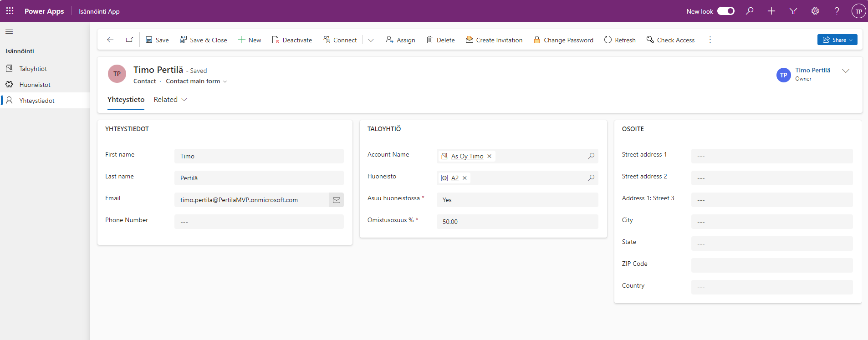The height and width of the screenshot is (340, 868).
Task: Collapse the site map hamburger menu
Action: [x=9, y=32]
